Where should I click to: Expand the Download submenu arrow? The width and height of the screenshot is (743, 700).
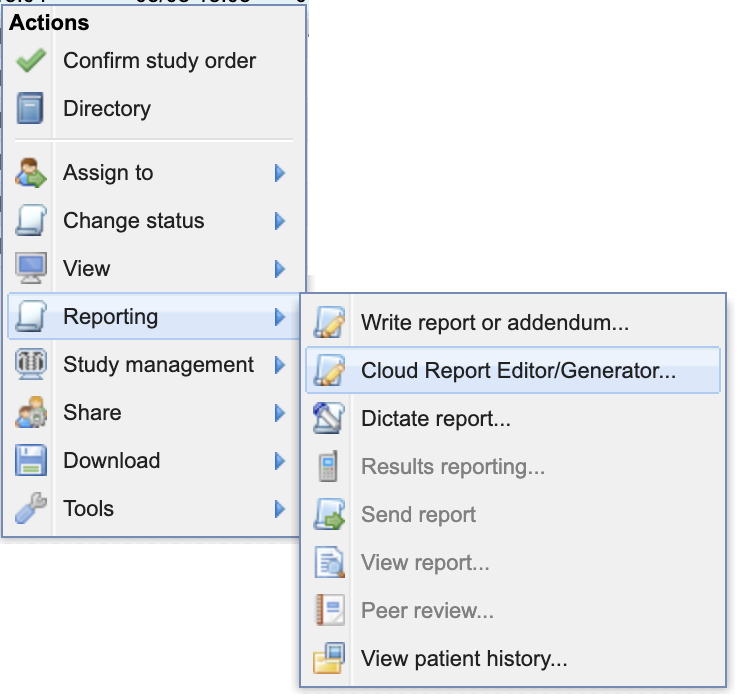click(x=280, y=461)
